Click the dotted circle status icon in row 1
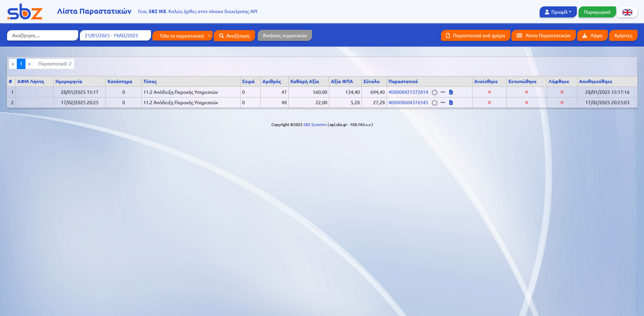Image resolution: width=644 pixels, height=316 pixels. [x=435, y=92]
